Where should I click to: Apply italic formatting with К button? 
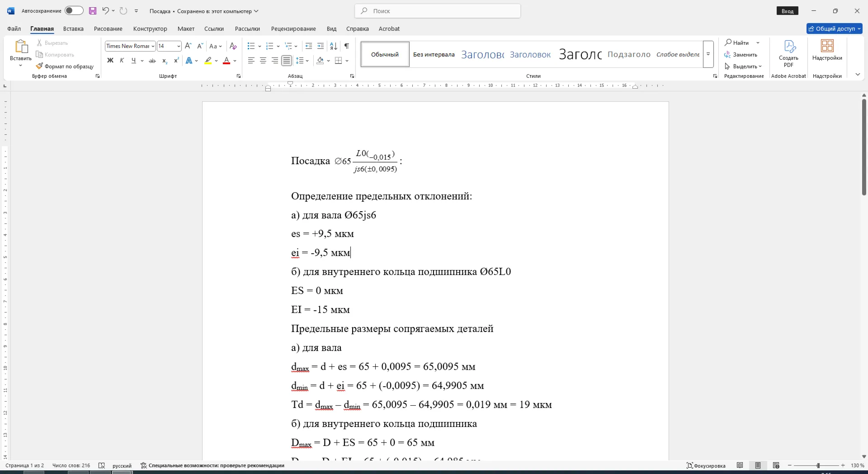pos(122,61)
